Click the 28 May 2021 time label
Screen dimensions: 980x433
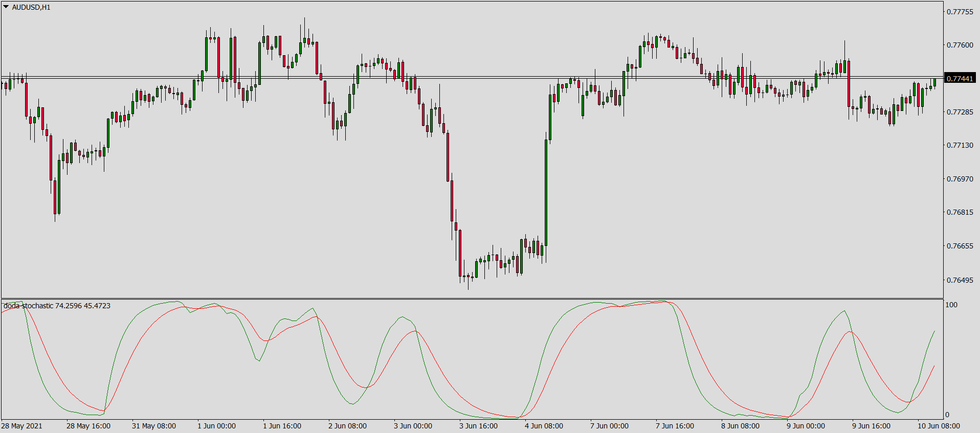(22, 426)
